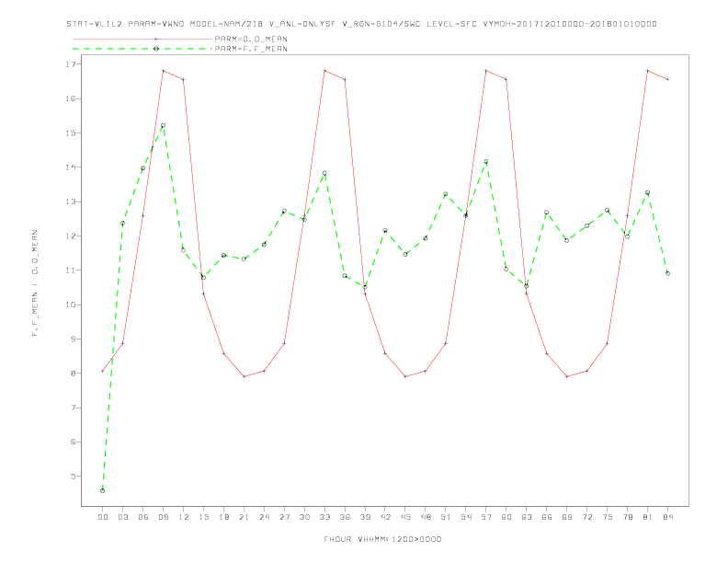Click x-axis forecast hour label 54

click(466, 517)
